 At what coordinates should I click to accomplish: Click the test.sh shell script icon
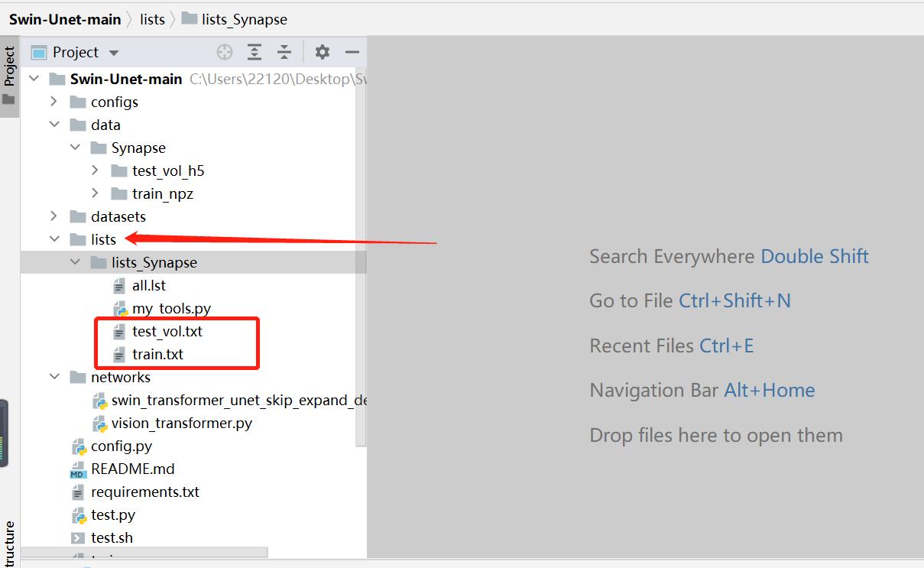click(78, 538)
